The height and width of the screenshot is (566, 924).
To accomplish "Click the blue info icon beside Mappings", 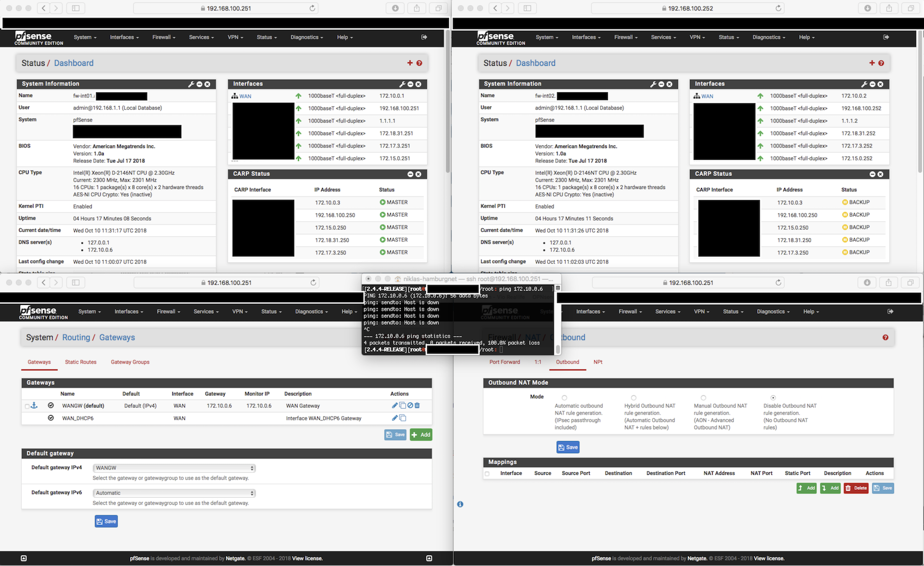I will (460, 504).
